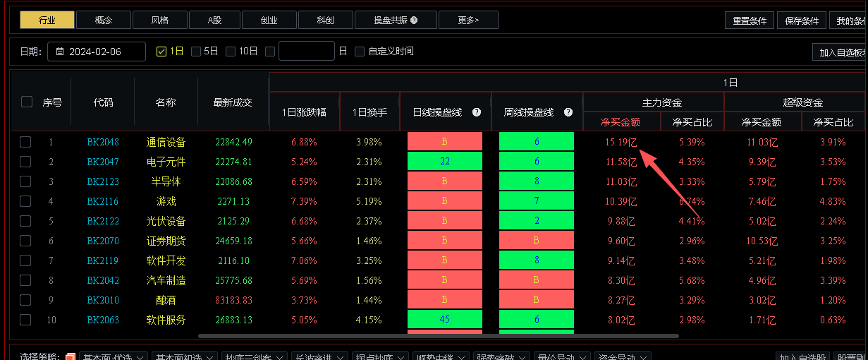868x360 pixels.
Task: Click the green 45 signal cell for 软件服务
Action: pos(445,320)
